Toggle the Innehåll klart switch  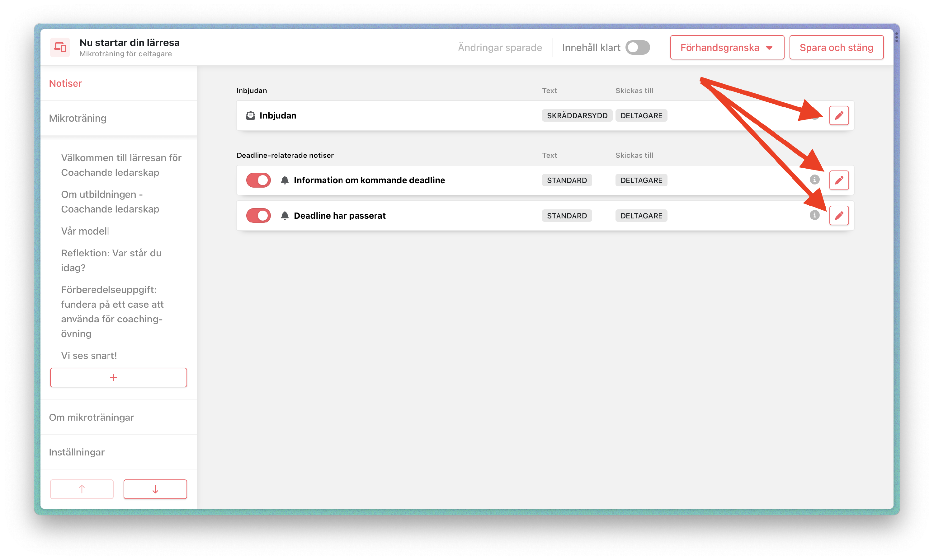pos(637,48)
